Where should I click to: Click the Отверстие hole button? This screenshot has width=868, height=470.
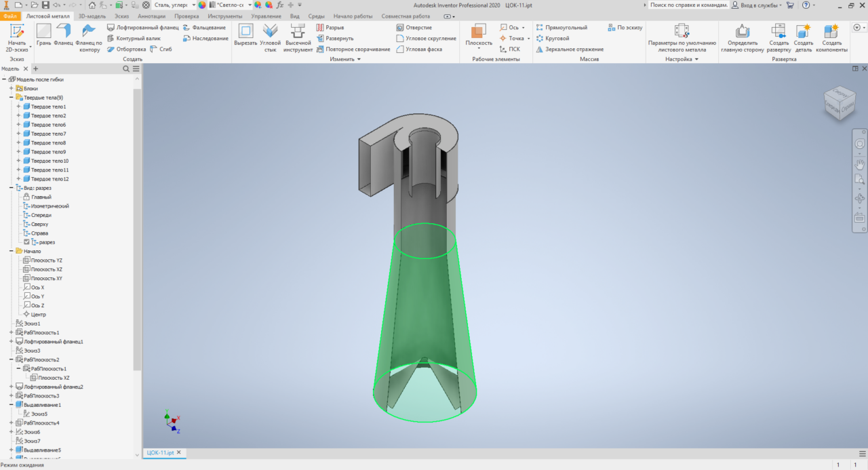click(x=414, y=28)
